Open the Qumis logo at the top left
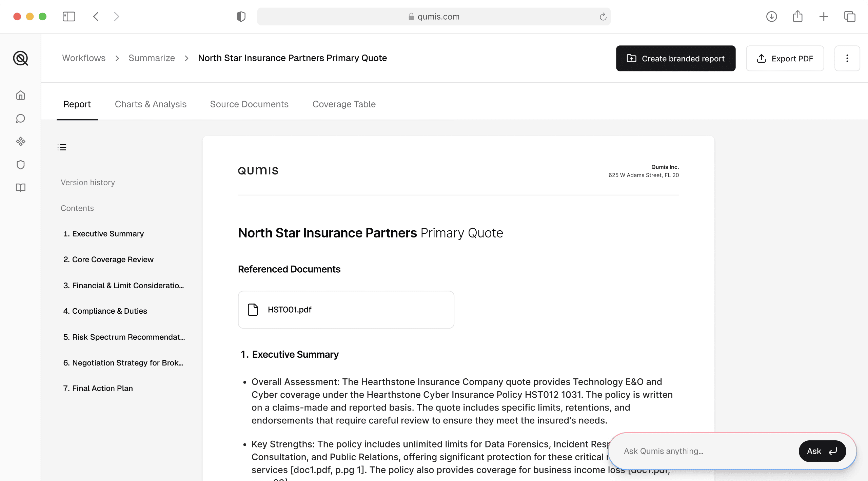 coord(20,58)
